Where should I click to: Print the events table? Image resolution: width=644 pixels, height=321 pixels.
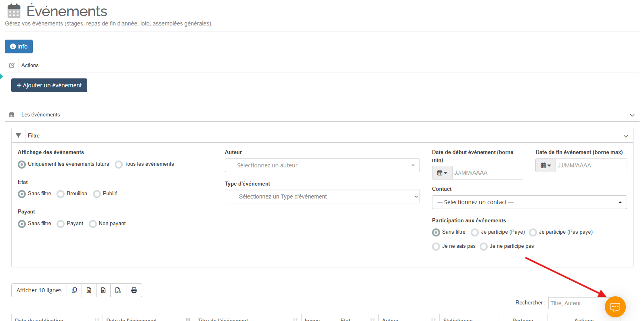[x=134, y=290]
